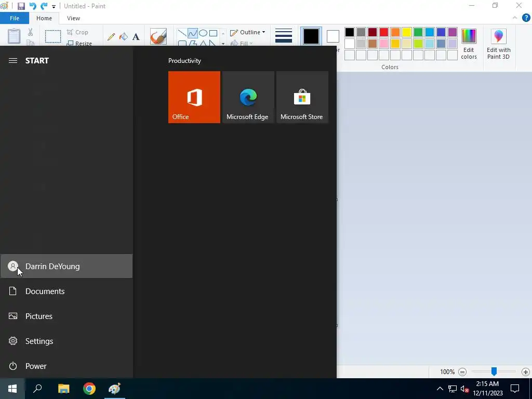Click the Windows Start button
The height and width of the screenshot is (399, 532).
click(12, 389)
